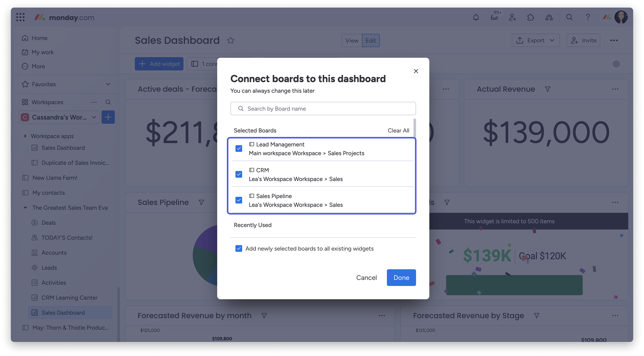Click Clear All selected boards
The height and width of the screenshot is (356, 644).
[398, 130]
